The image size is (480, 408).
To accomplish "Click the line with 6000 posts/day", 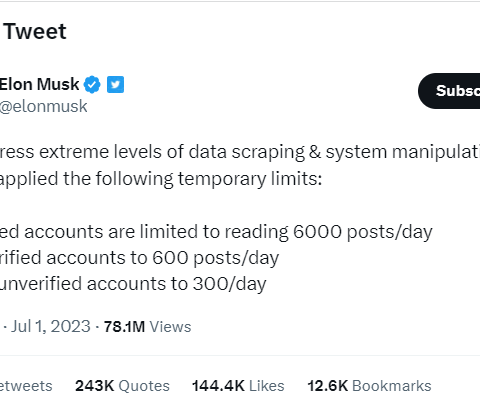I will [216, 232].
